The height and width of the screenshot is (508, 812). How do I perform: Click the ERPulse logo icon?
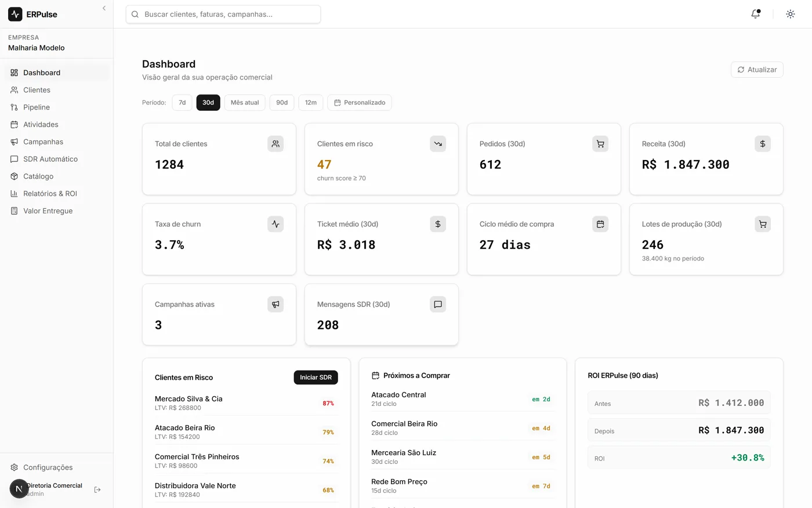15,14
